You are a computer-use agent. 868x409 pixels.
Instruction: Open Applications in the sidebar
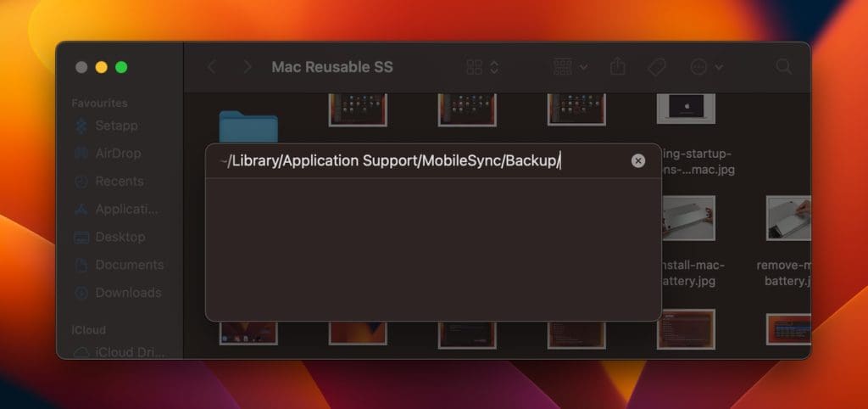point(127,209)
